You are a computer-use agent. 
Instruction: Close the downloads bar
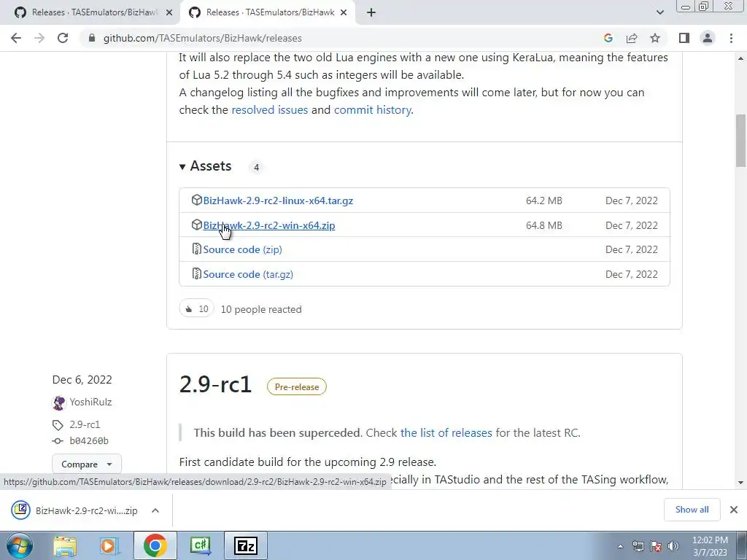[x=734, y=510]
